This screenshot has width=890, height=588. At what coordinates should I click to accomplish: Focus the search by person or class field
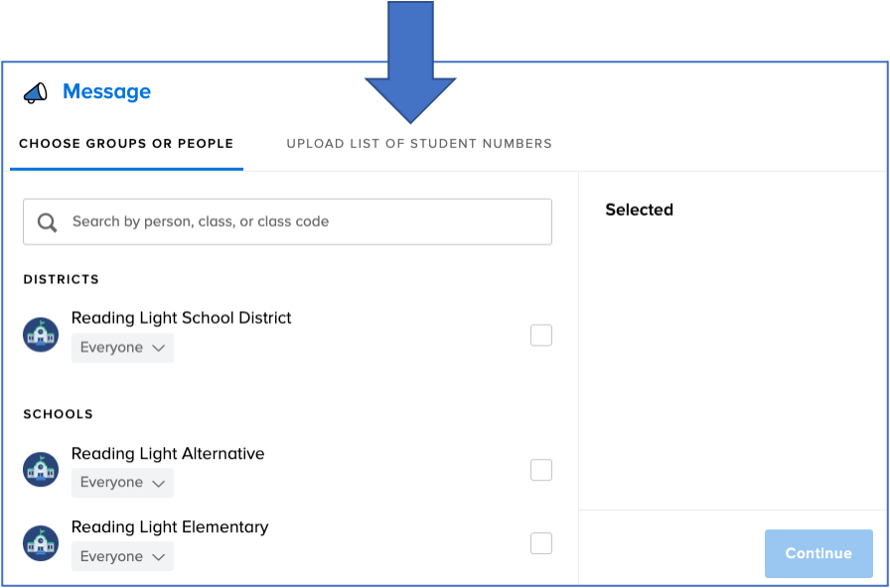(x=287, y=221)
